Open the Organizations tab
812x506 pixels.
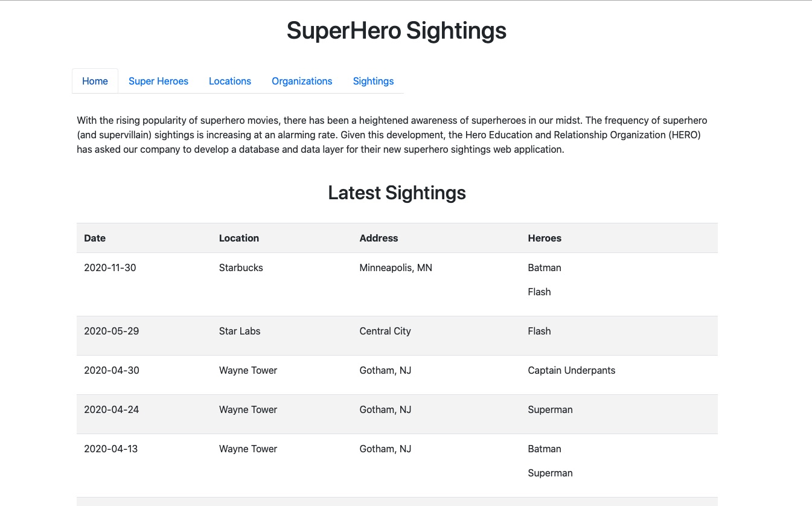point(302,81)
